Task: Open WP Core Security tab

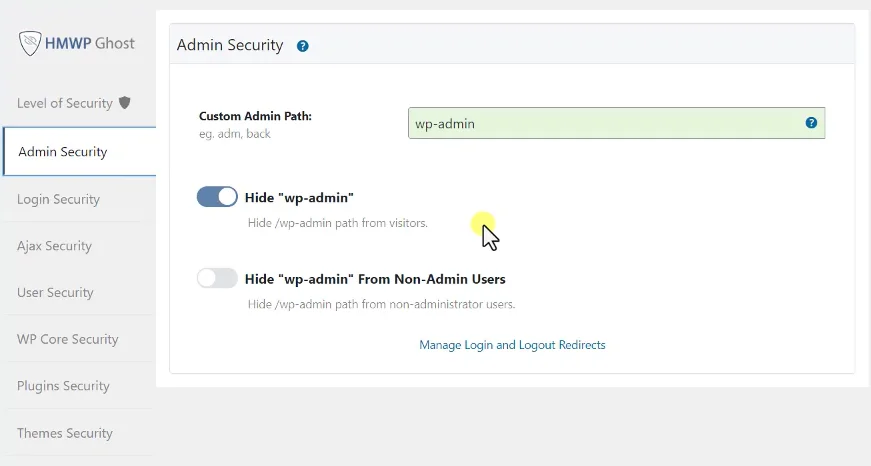Action: (68, 339)
